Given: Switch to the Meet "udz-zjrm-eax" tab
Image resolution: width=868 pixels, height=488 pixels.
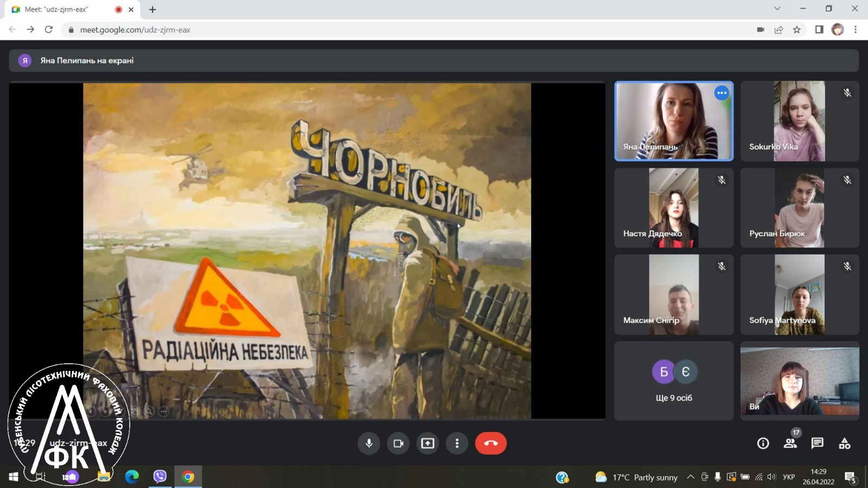Looking at the screenshot, I should [72, 10].
